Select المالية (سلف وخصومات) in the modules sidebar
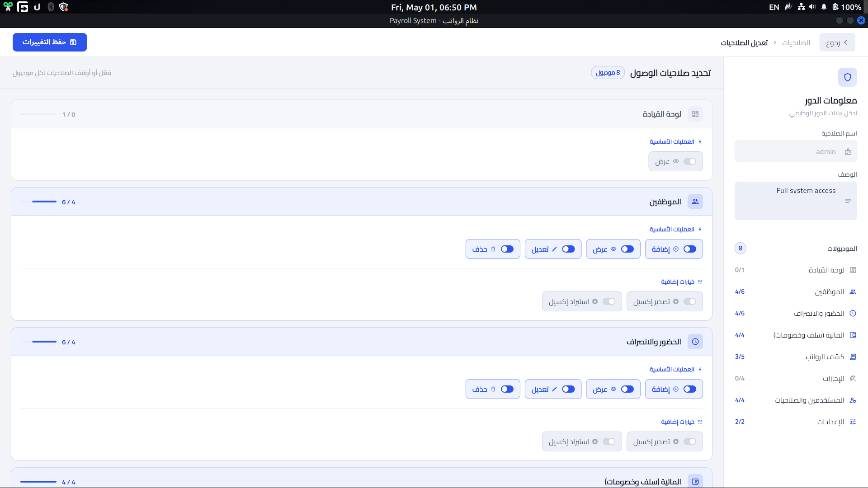 tap(796, 335)
